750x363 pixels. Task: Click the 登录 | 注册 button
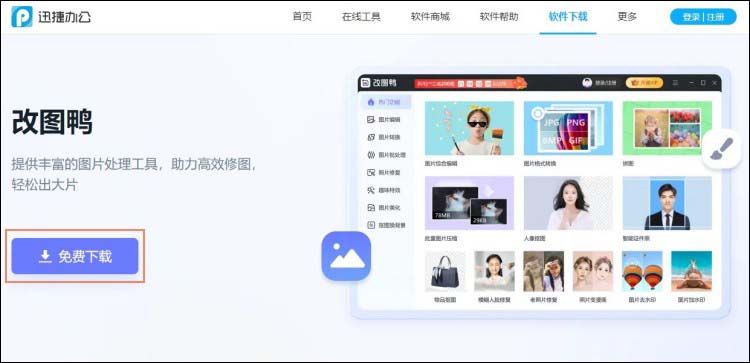pos(703,17)
